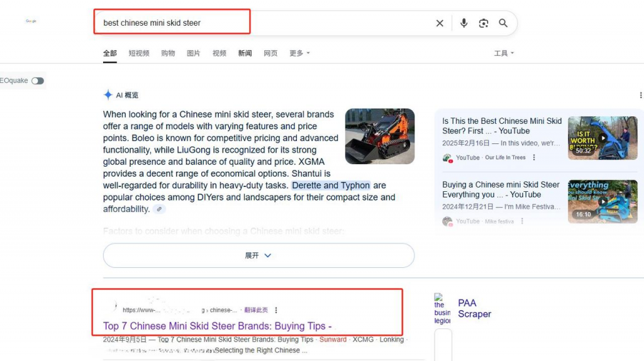Screen dimensions: 644x361
Task: Play the 50:32 YouTube video thumbnail
Action: click(x=602, y=138)
